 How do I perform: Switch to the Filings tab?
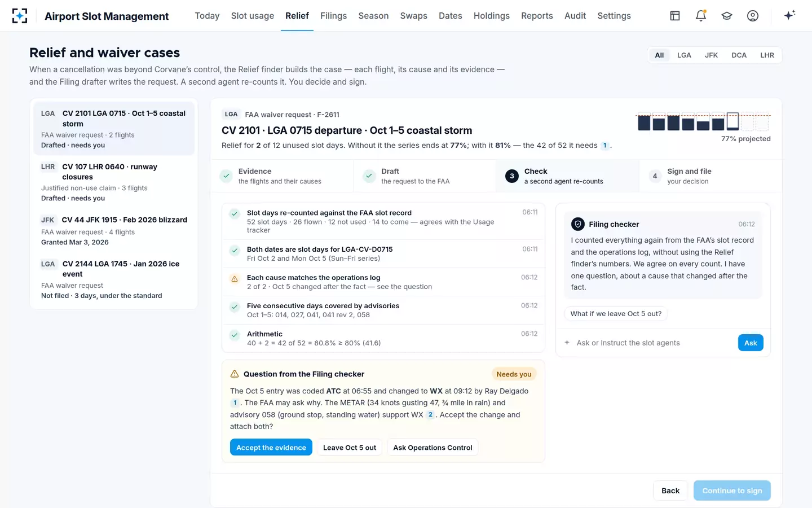[334, 16]
